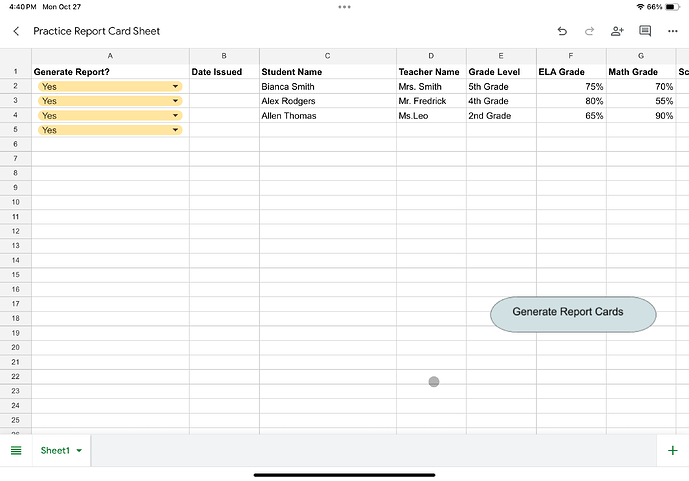
Task: Select the Alex Rodgers cell
Action: tap(328, 101)
